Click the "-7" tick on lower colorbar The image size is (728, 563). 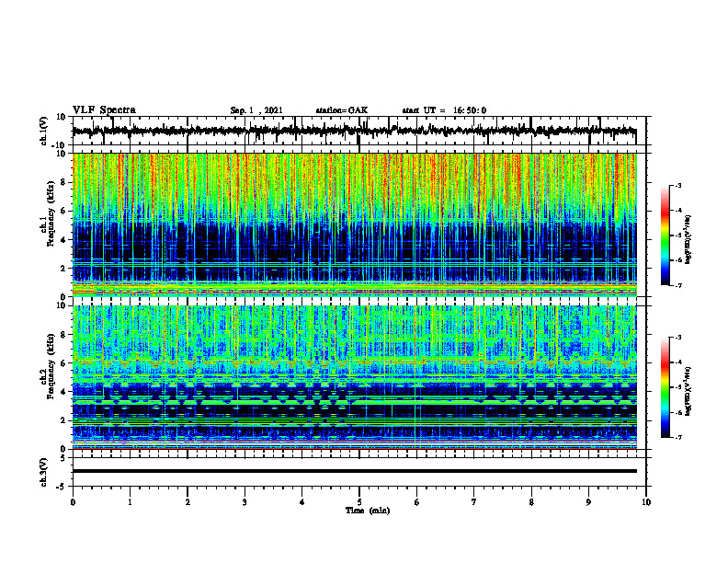(677, 438)
